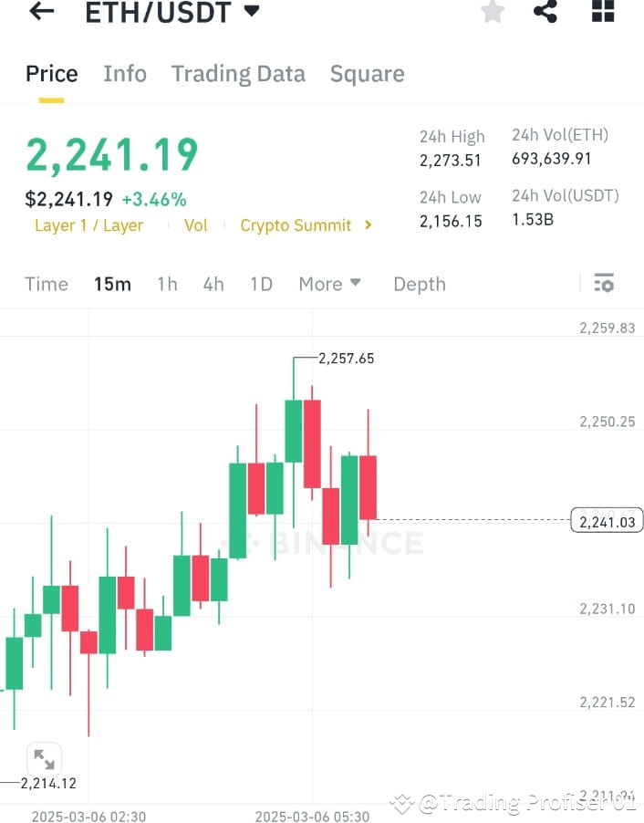Switch chart to the 15m interval
This screenshot has width=644, height=823.
pos(112,284)
